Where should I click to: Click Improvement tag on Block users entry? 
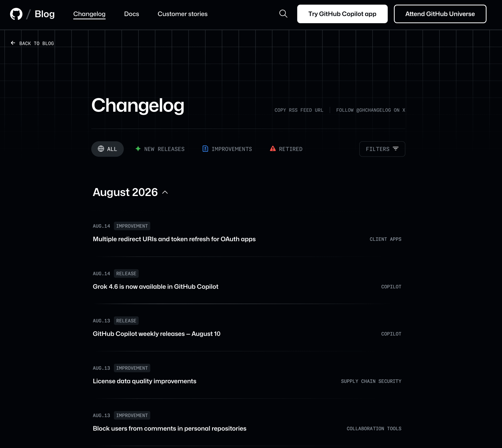(x=132, y=415)
